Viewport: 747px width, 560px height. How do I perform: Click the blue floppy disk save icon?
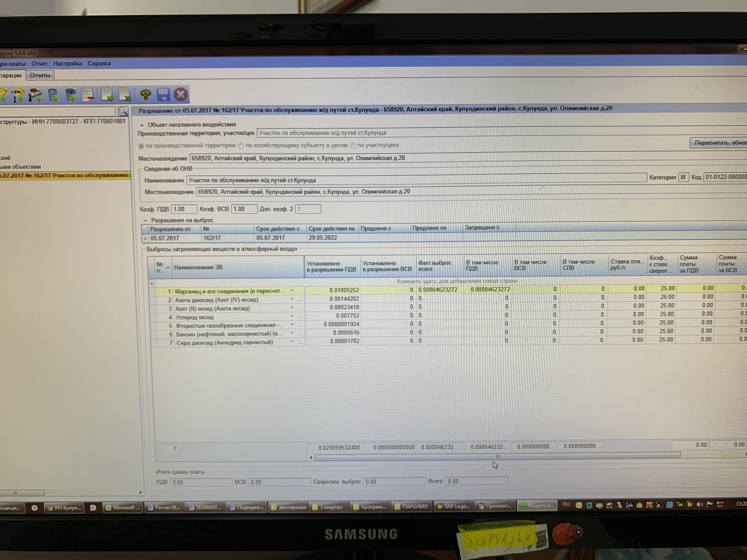[163, 94]
